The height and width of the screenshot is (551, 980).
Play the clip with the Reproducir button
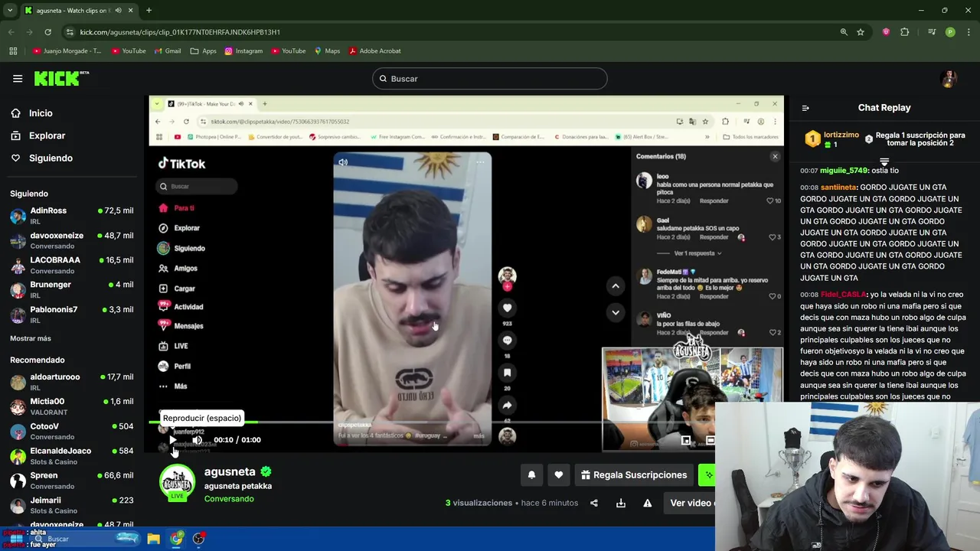(174, 440)
